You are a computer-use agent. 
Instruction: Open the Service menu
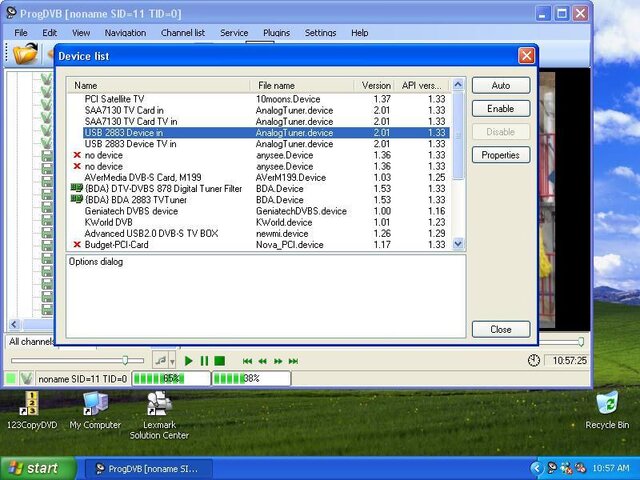[x=234, y=33]
